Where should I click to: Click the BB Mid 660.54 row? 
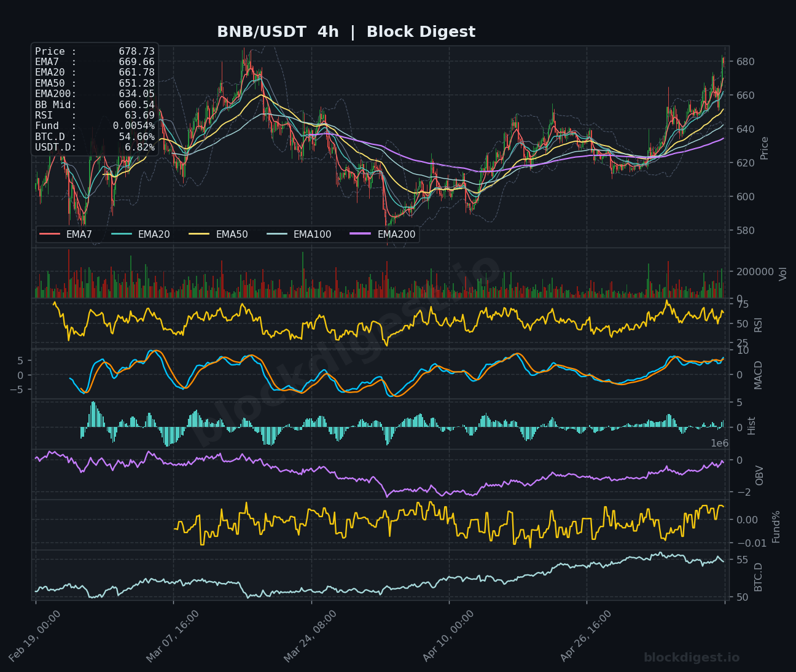point(95,104)
